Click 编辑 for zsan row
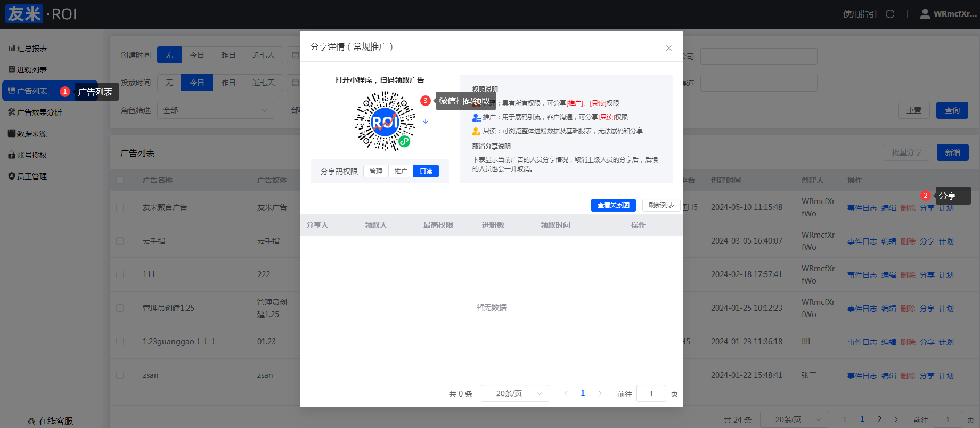Viewport: 980px width, 428px height. tap(889, 376)
